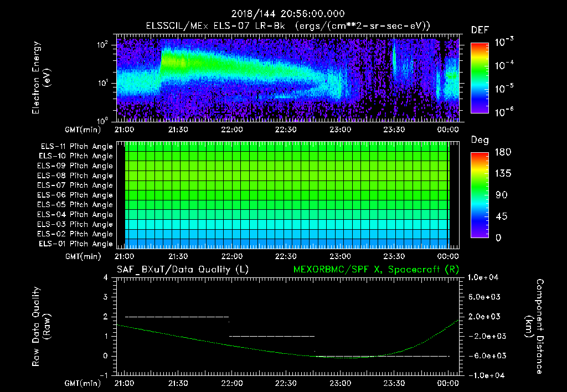Select the ELS-02 Pitch Angle row label
The width and height of the screenshot is (567, 392).
75,234
